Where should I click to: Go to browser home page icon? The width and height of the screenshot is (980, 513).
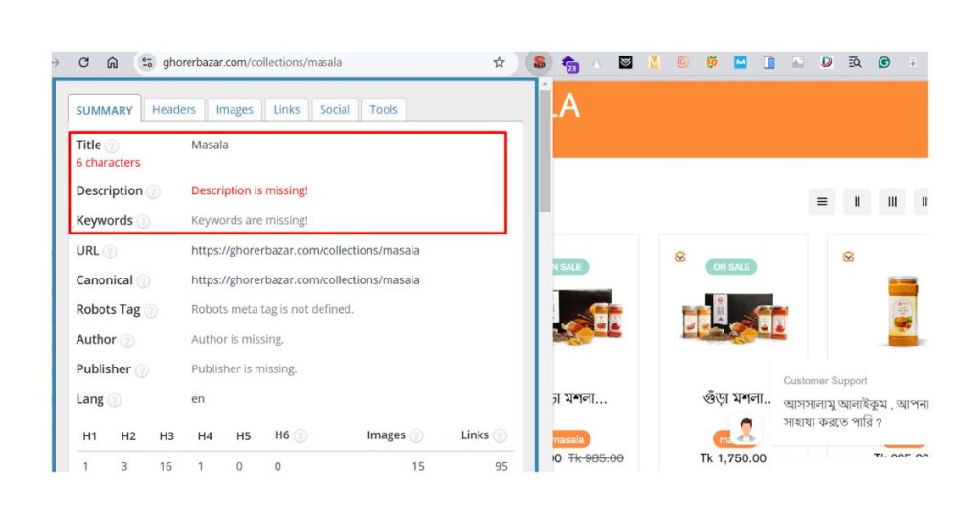pyautogui.click(x=113, y=62)
